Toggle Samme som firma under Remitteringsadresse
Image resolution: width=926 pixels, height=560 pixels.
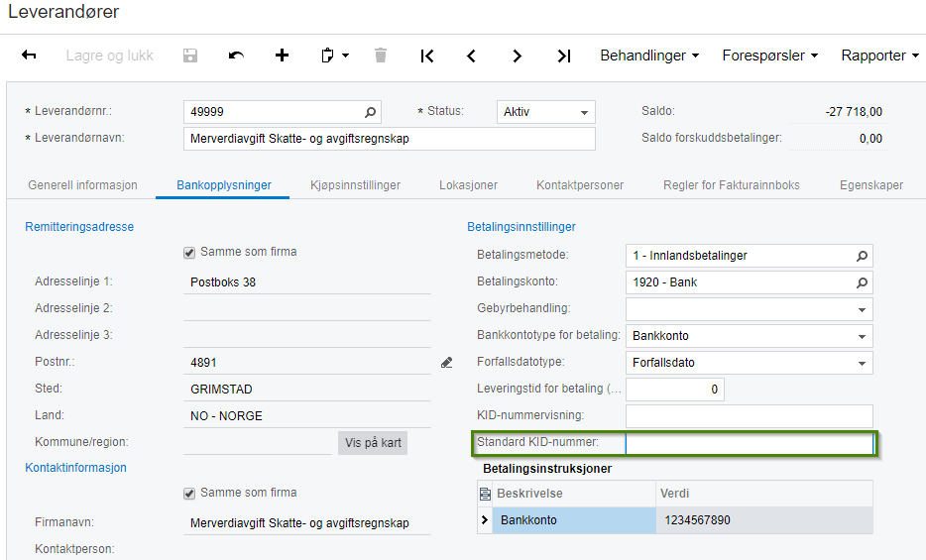(x=189, y=253)
